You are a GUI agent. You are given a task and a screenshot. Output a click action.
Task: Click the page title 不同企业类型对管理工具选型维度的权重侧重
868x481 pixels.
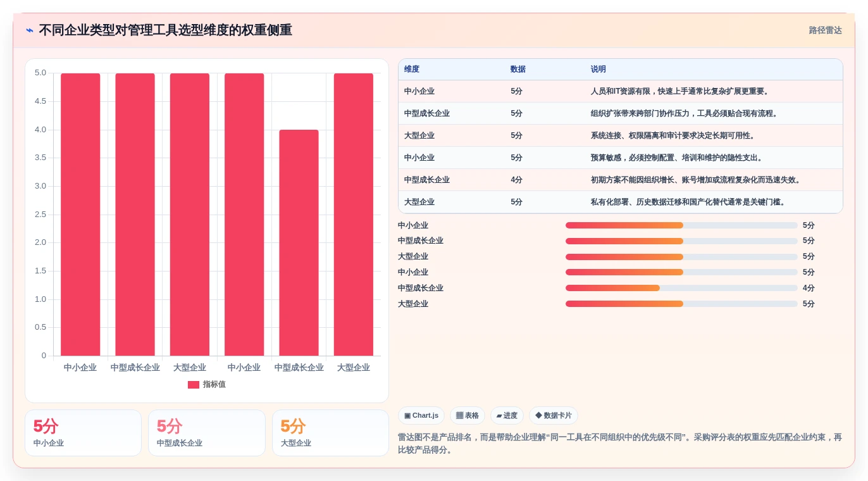[165, 30]
